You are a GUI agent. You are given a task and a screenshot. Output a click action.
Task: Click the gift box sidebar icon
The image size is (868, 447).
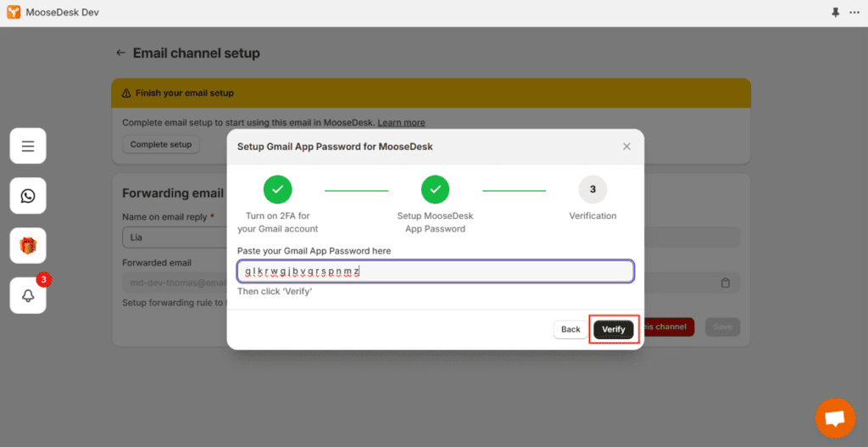click(x=28, y=245)
